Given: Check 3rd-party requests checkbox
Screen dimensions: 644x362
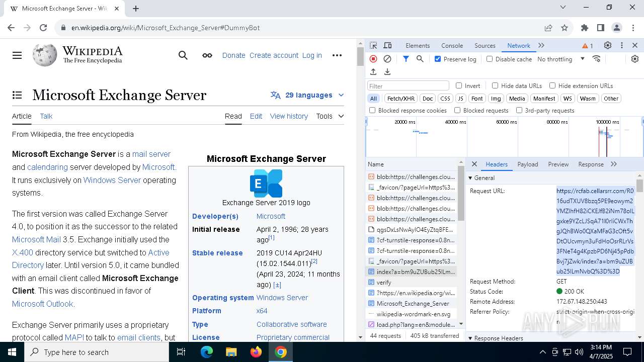Looking at the screenshot, I should pyautogui.click(x=519, y=110).
